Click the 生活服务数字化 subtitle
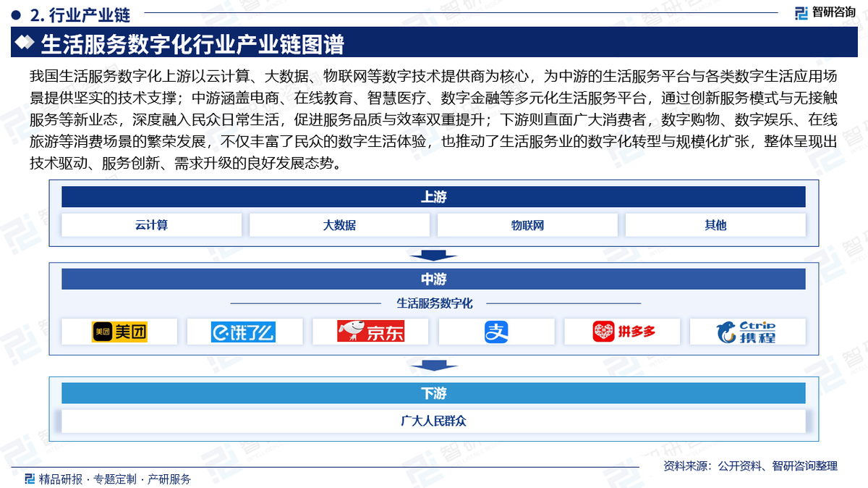 coord(434,303)
